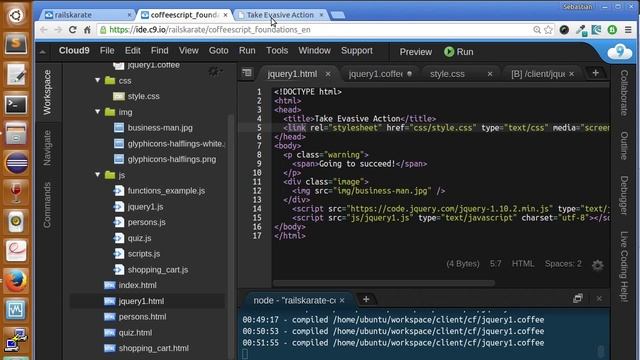Switch to Take Evasive Action browser tab

(280, 15)
